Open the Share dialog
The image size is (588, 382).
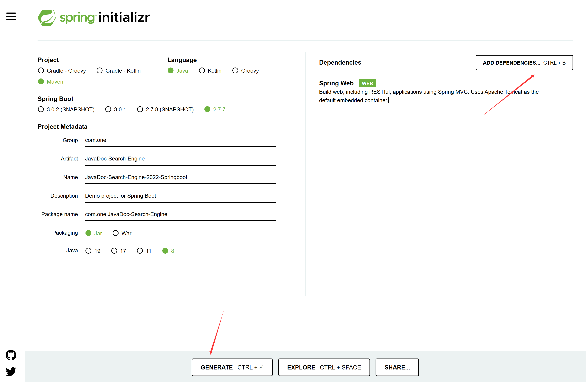(397, 367)
